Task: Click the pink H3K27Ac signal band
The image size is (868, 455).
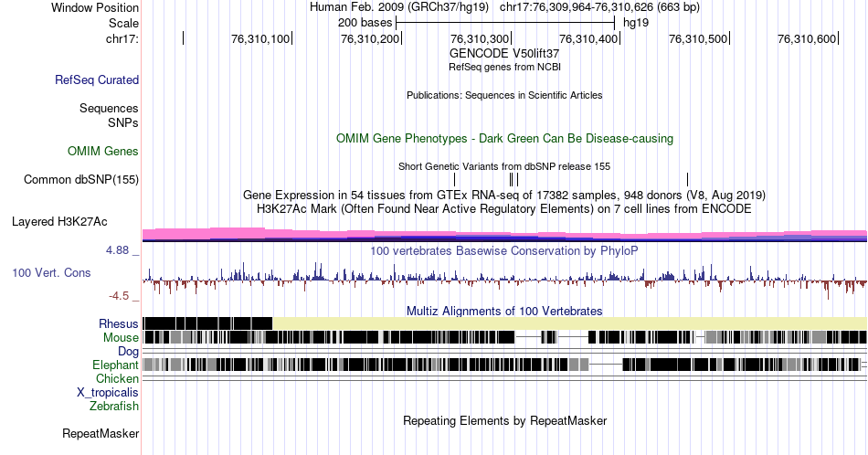Action: point(504,235)
